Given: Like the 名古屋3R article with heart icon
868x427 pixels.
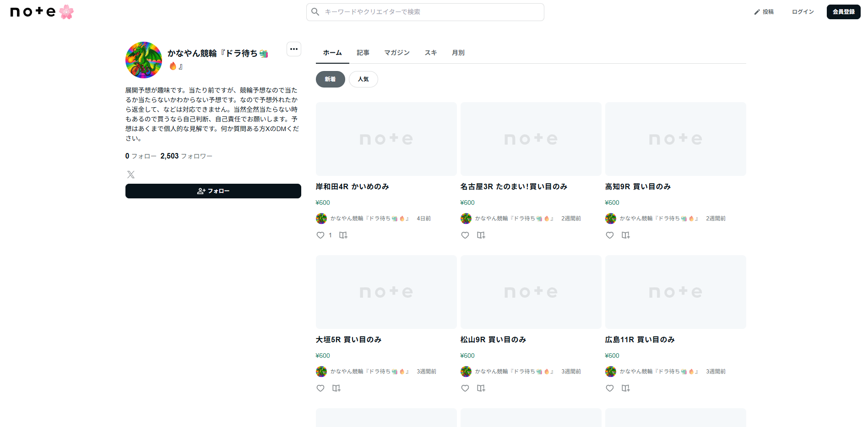Looking at the screenshot, I should 465,235.
